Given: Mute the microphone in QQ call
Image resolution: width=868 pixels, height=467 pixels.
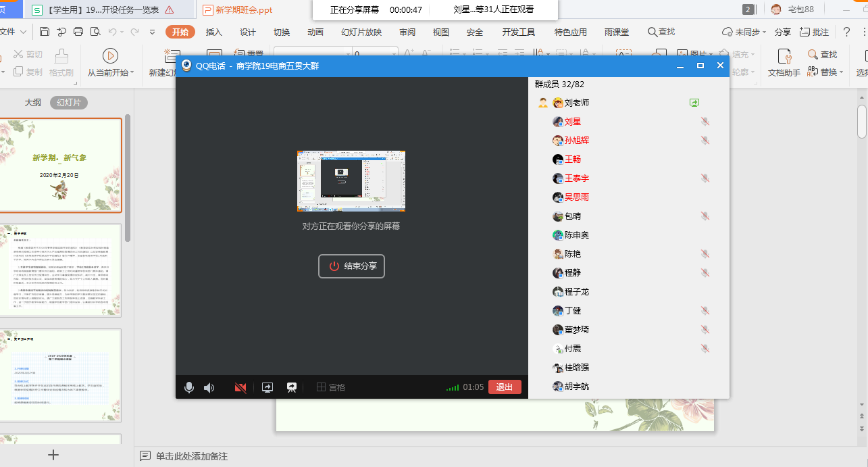Looking at the screenshot, I should click(x=189, y=387).
